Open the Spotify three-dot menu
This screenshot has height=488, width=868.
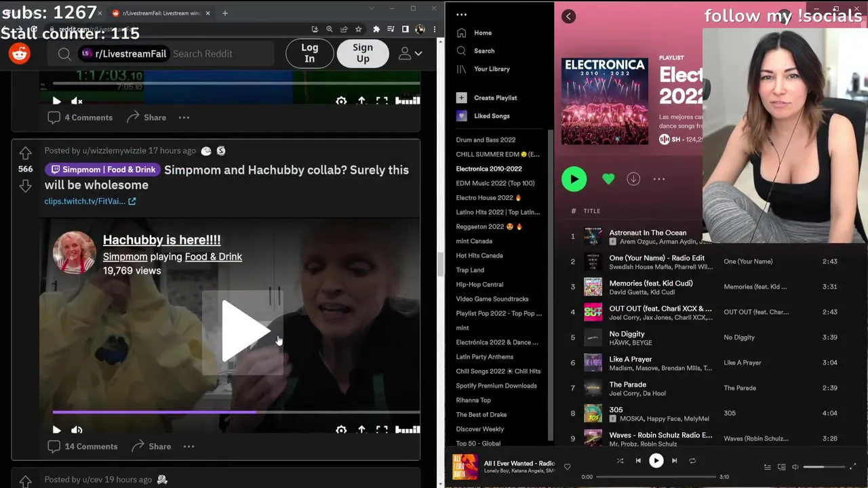coord(462,14)
